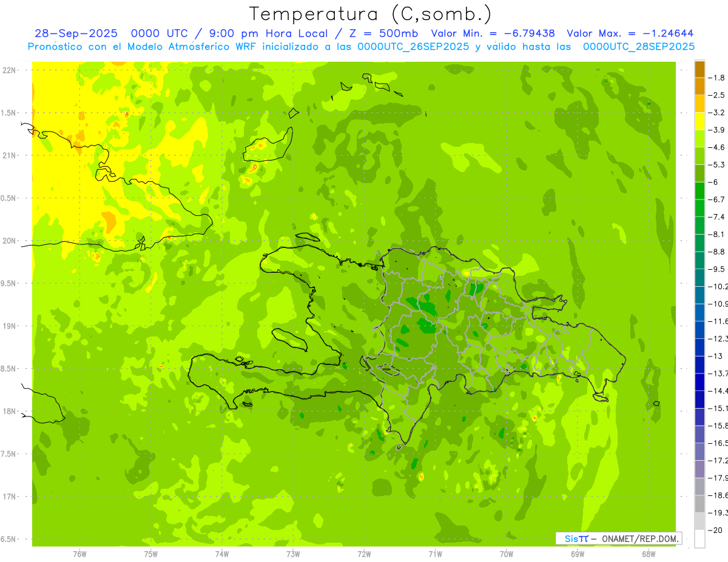Click the '18N' latitude axis label
This screenshot has height=562, width=728.
(x=10, y=411)
